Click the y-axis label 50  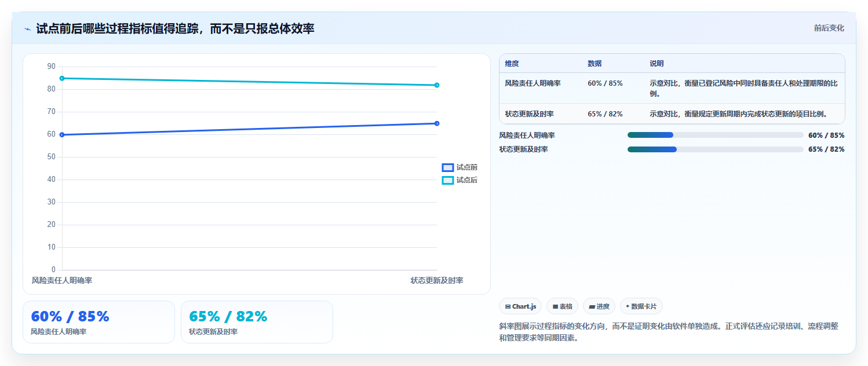(52, 157)
